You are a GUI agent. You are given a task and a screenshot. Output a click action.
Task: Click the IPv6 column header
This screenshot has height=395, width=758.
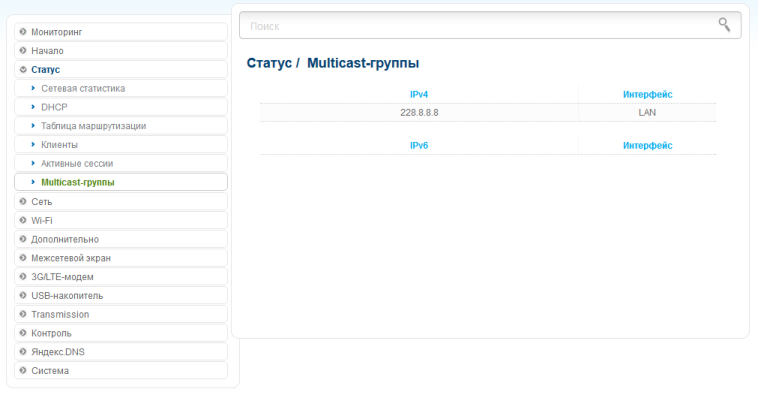(x=419, y=146)
